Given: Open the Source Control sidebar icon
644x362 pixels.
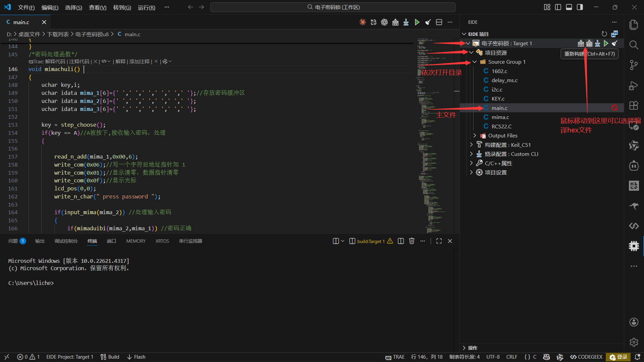Looking at the screenshot, I should click(634, 65).
